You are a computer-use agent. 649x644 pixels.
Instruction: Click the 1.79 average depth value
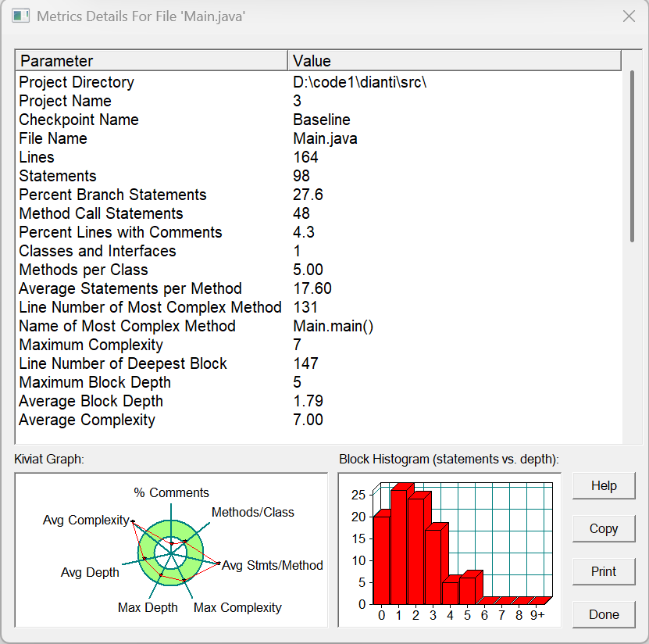point(308,401)
